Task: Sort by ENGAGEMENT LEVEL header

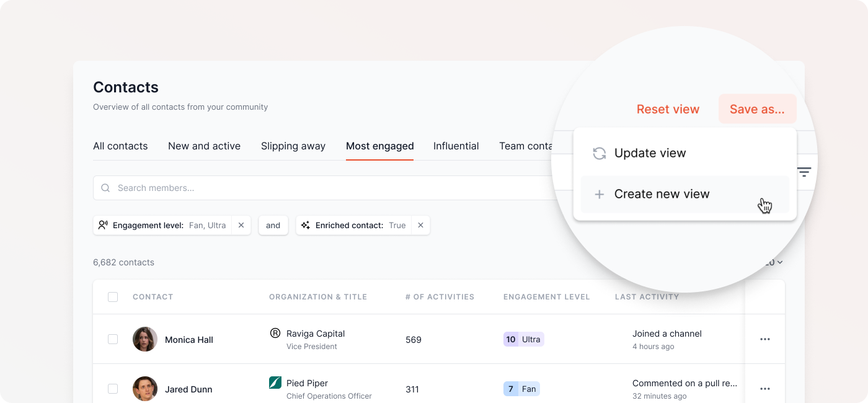Action: [x=546, y=297]
